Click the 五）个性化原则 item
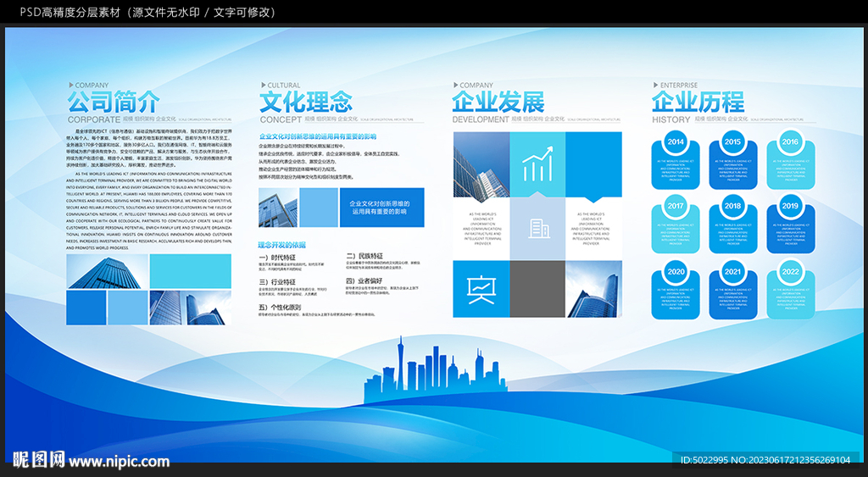 [x=280, y=307]
